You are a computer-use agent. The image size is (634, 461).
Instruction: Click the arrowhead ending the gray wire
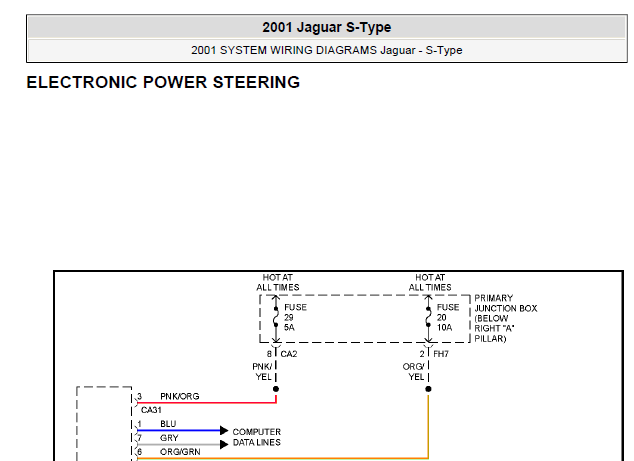coord(224,444)
